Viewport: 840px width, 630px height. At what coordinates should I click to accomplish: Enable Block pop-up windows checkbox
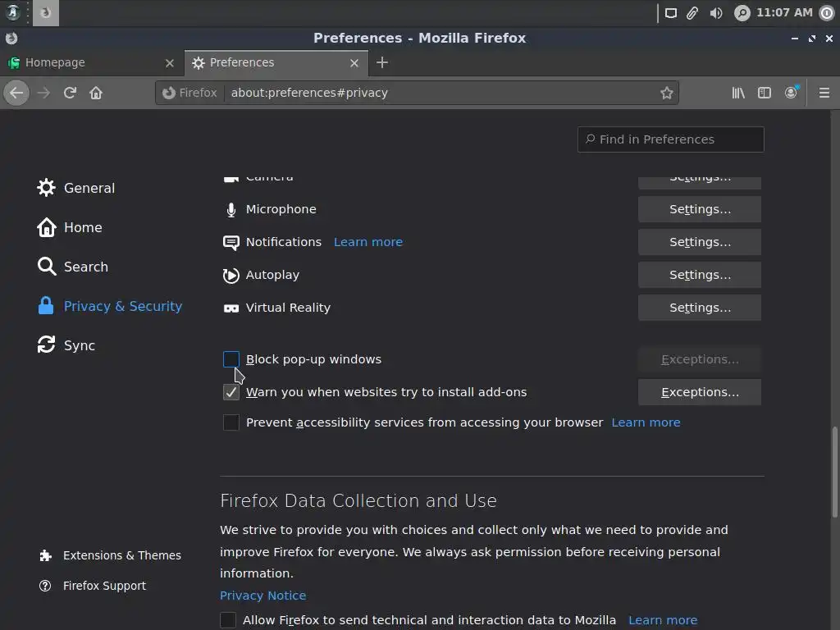click(x=231, y=359)
